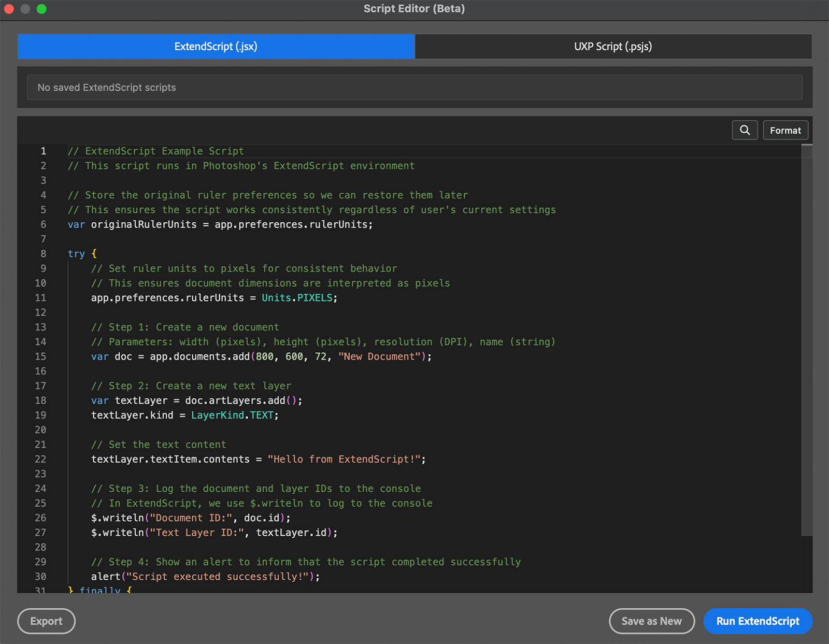Click the yellow minimize window button
This screenshot has width=829, height=644.
[x=26, y=9]
